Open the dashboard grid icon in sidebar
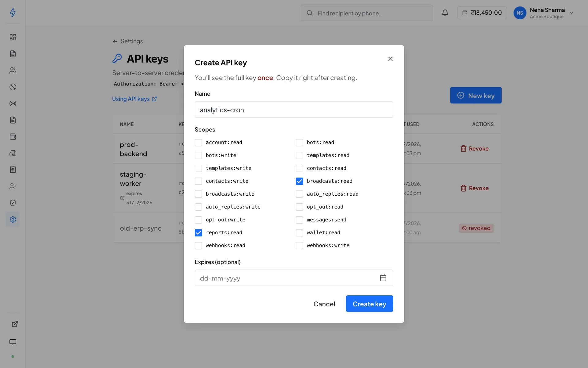This screenshot has height=368, width=588. pyautogui.click(x=13, y=37)
